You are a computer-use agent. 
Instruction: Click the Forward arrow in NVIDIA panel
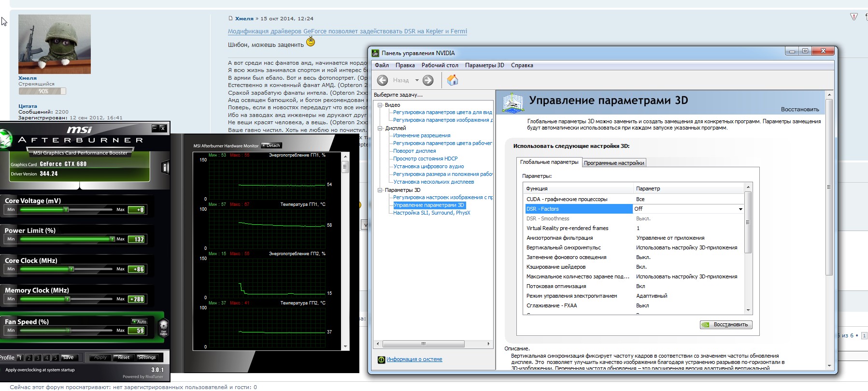(x=428, y=80)
